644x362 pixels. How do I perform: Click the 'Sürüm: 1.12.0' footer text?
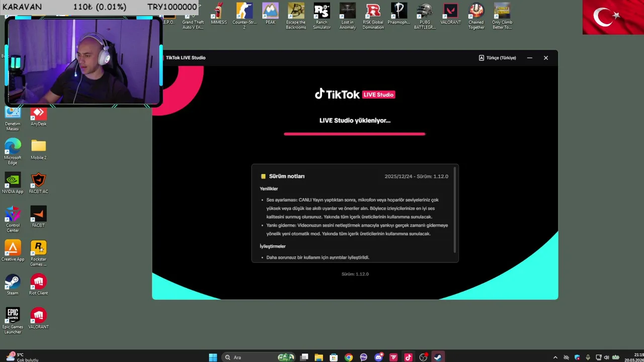(355, 274)
